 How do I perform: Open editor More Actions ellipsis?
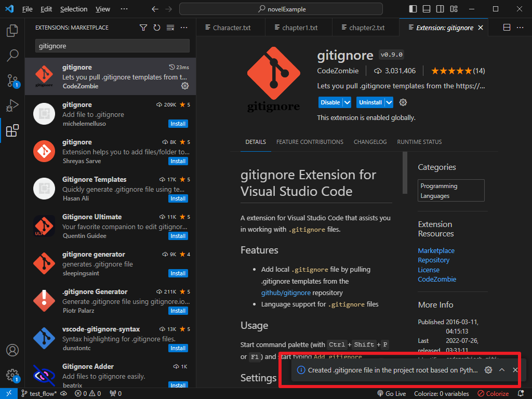(x=520, y=28)
